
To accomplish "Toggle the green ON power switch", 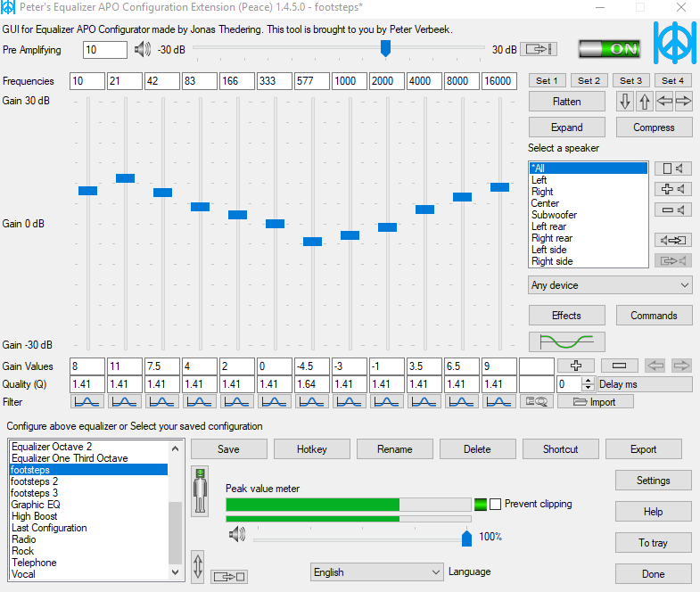I will pos(610,49).
